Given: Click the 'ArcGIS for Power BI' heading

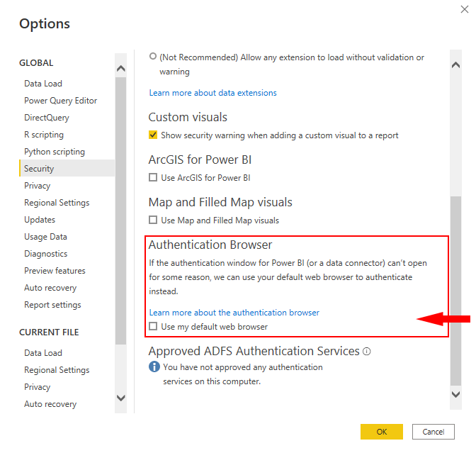Looking at the screenshot, I should (200, 160).
